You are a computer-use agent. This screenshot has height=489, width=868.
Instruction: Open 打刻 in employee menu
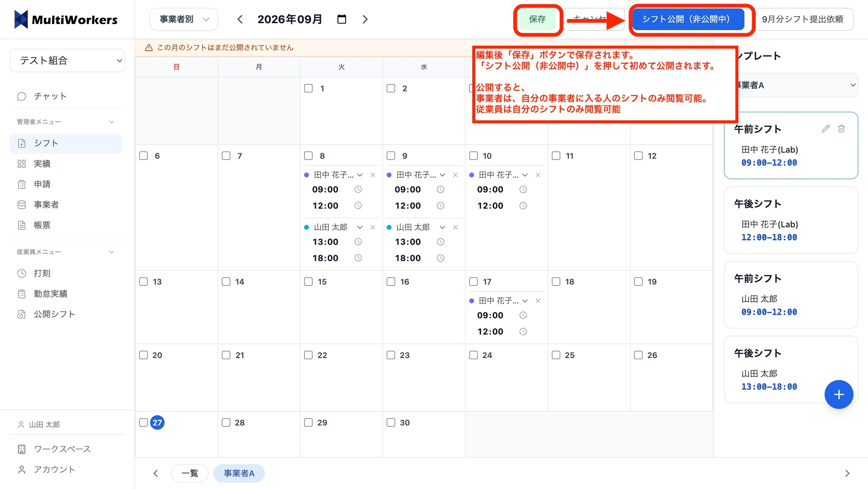pos(66,273)
